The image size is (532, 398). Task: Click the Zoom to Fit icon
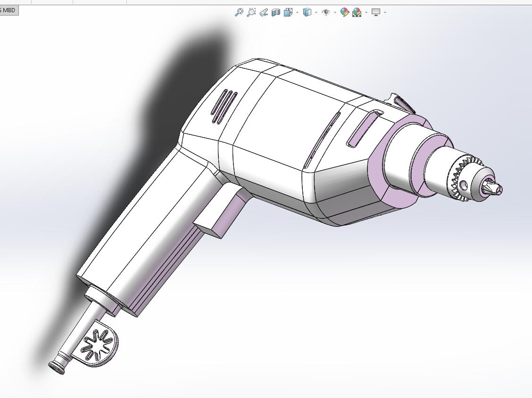pyautogui.click(x=239, y=13)
